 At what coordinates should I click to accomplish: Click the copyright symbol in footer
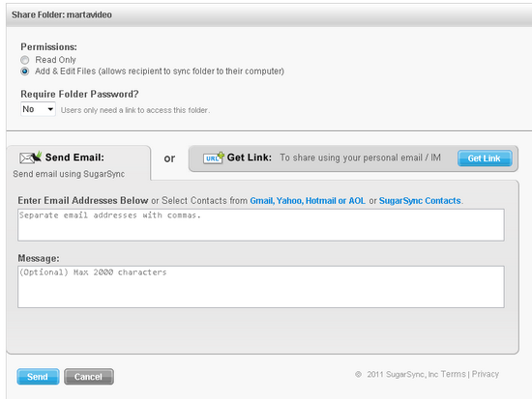tap(358, 374)
